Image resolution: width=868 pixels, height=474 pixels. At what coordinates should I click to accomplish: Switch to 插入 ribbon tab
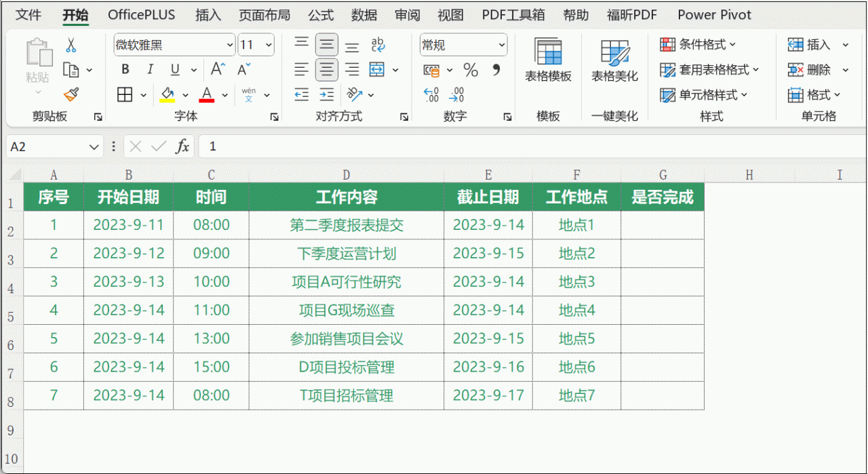[208, 15]
